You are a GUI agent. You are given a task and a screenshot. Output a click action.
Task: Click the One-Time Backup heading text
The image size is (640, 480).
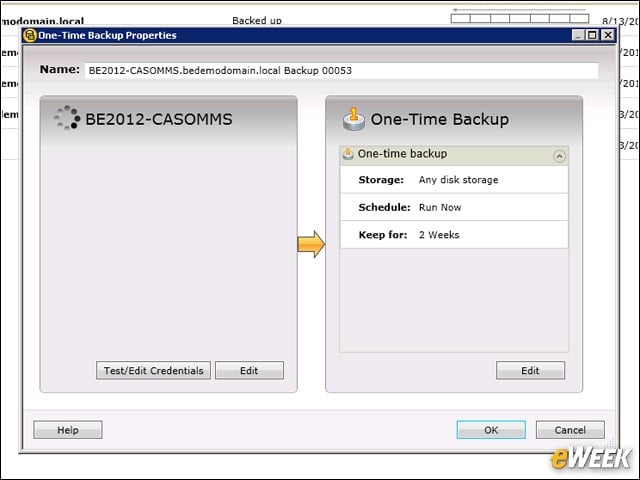(x=440, y=119)
